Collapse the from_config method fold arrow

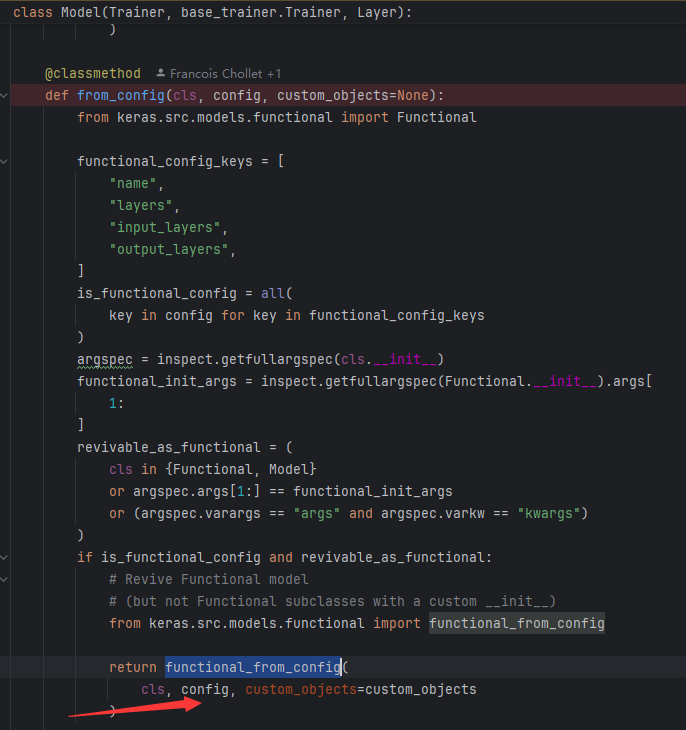pos(6,96)
